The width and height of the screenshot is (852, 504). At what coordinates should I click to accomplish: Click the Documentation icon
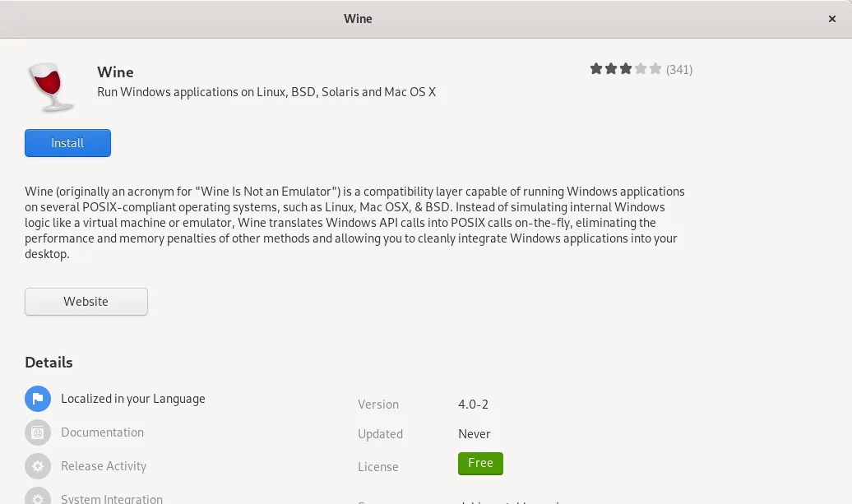pyautogui.click(x=38, y=432)
